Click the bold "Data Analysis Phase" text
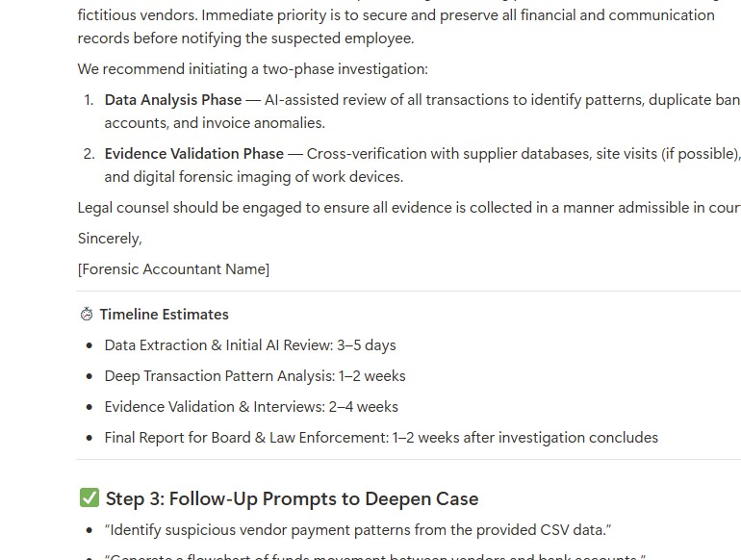This screenshot has height=560, width=741. click(173, 100)
